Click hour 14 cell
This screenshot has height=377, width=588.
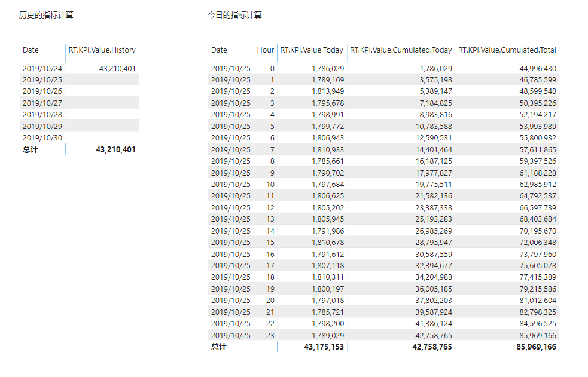pos(270,231)
